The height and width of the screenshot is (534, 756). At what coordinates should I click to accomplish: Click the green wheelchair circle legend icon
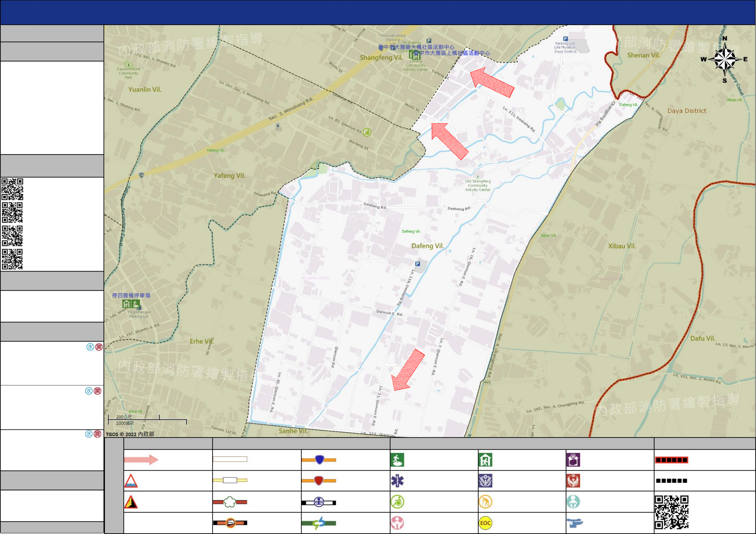pos(397,502)
